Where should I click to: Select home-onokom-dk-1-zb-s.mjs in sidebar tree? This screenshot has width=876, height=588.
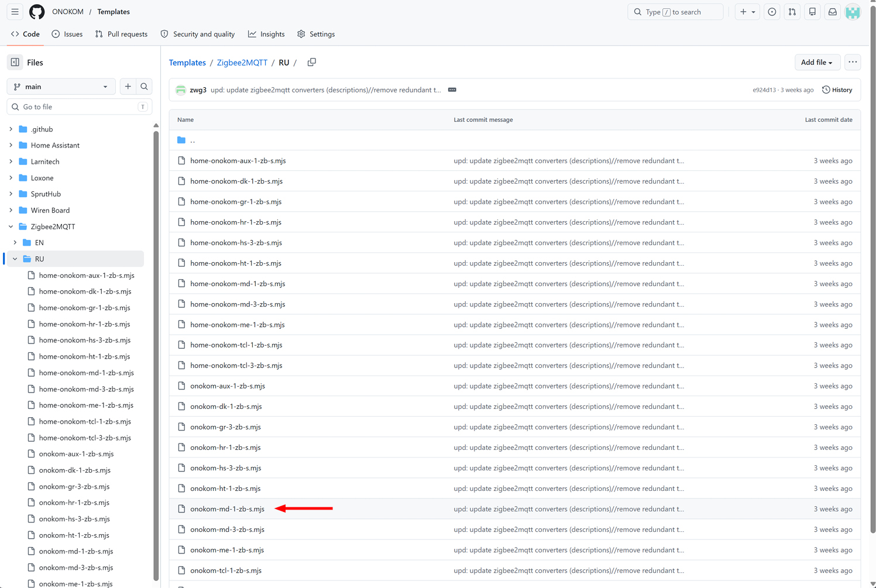[85, 291]
